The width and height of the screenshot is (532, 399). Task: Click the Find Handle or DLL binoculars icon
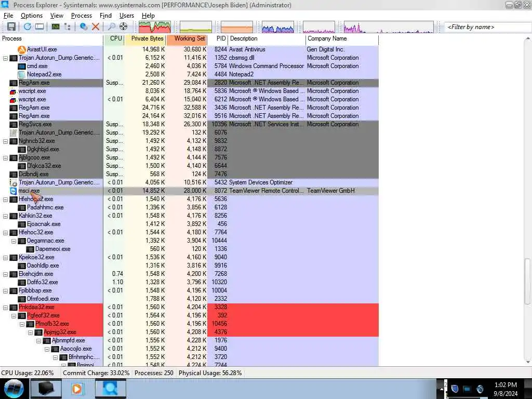pos(111,27)
